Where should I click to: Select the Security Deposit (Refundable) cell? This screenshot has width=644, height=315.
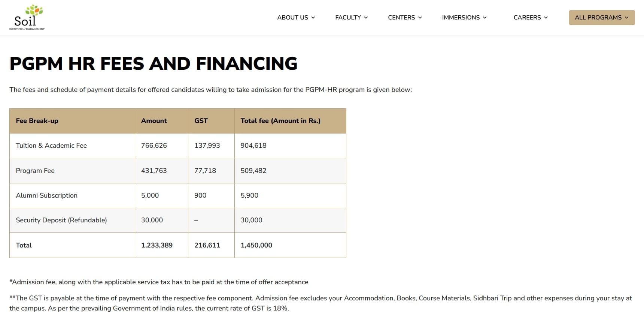click(x=61, y=220)
